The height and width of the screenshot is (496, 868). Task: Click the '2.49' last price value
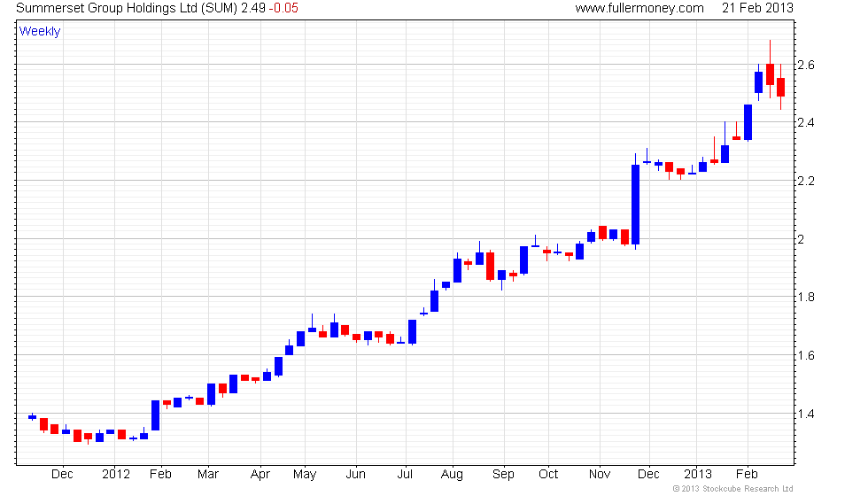point(253,8)
